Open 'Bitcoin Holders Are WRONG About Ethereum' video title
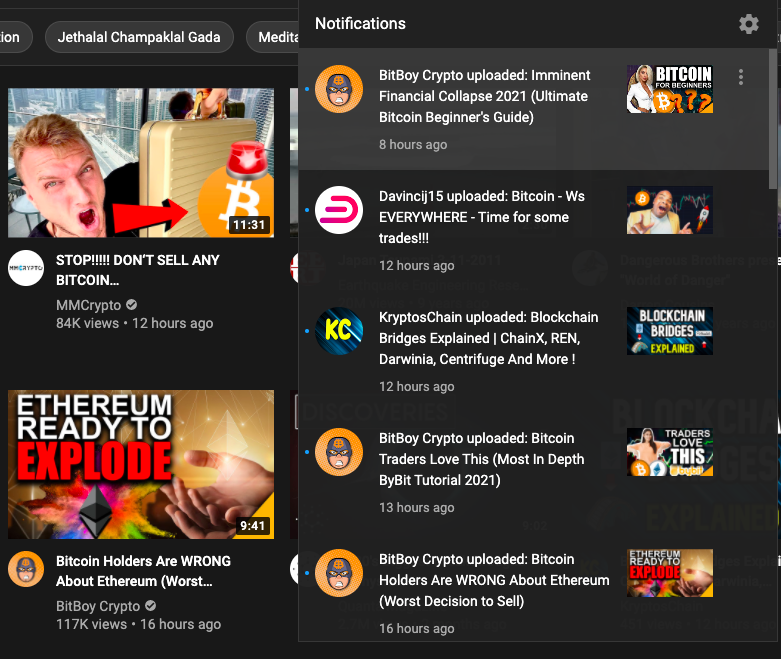 tap(143, 571)
